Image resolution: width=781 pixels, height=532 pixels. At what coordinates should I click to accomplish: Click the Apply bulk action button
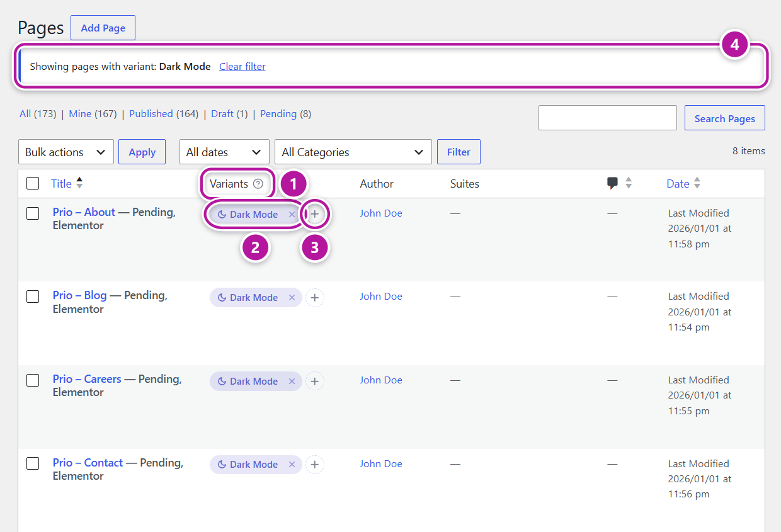click(x=142, y=152)
